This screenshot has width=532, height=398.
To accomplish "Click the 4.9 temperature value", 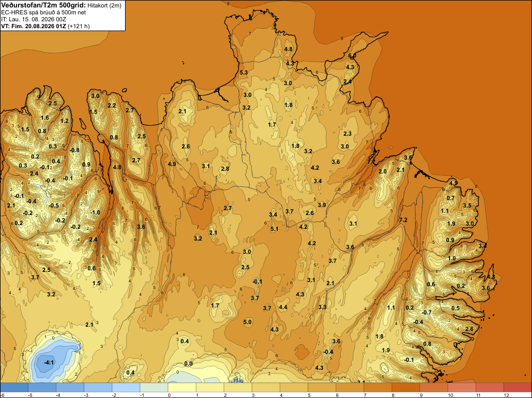I will [x=172, y=164].
